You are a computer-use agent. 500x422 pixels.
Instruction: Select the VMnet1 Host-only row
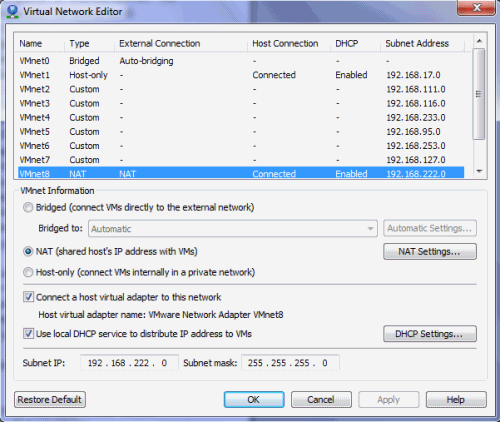tap(241, 75)
